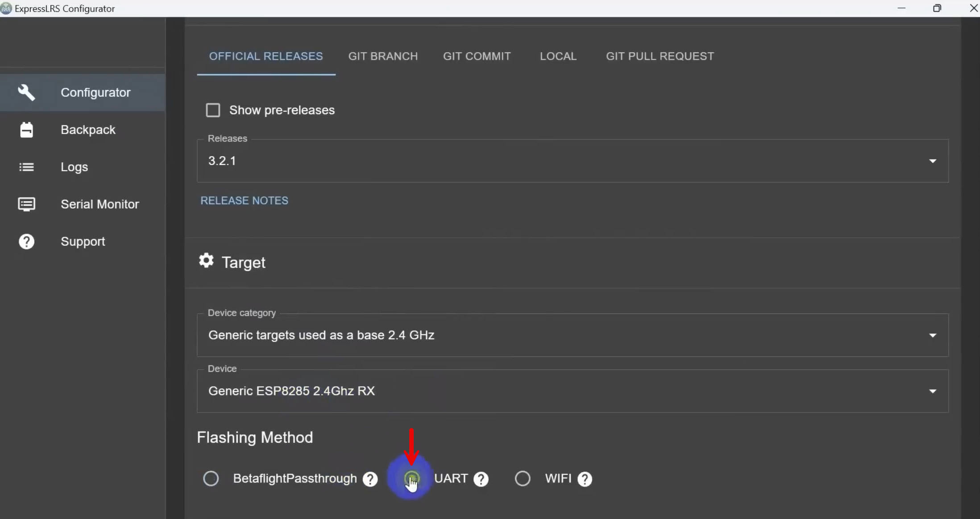Open the Device dropdown showing ESP8285
980x519 pixels.
[x=572, y=391]
